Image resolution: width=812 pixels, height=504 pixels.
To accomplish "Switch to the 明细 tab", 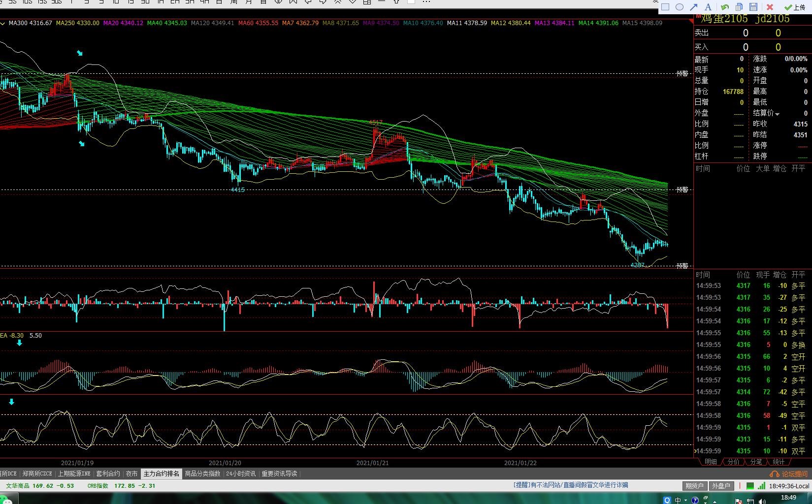I will (x=711, y=462).
